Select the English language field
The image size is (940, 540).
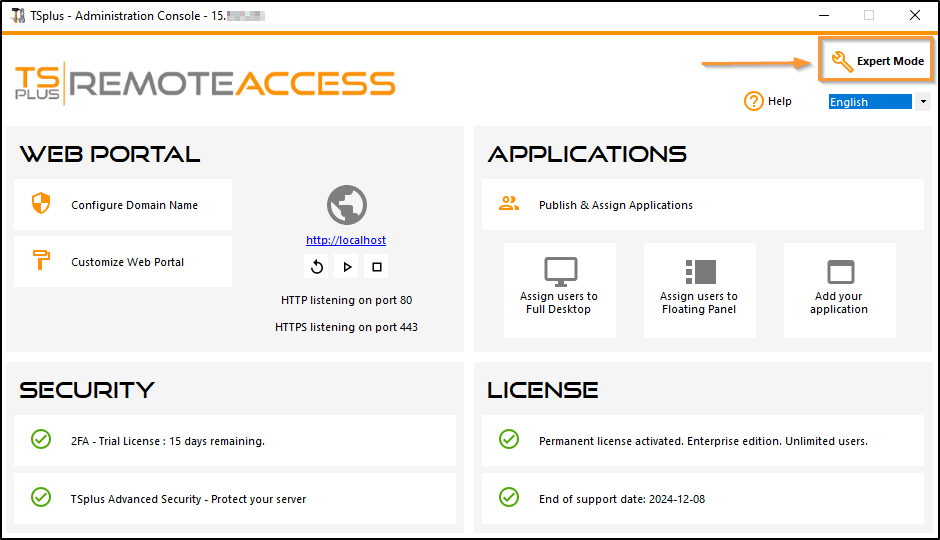click(x=869, y=102)
